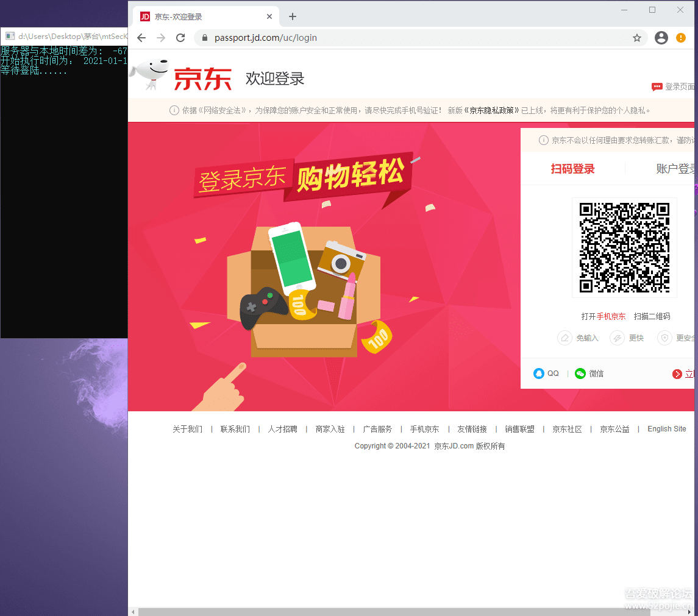Maximize the Chrome browser window
Viewport: 698px width, 616px height.
point(652,10)
